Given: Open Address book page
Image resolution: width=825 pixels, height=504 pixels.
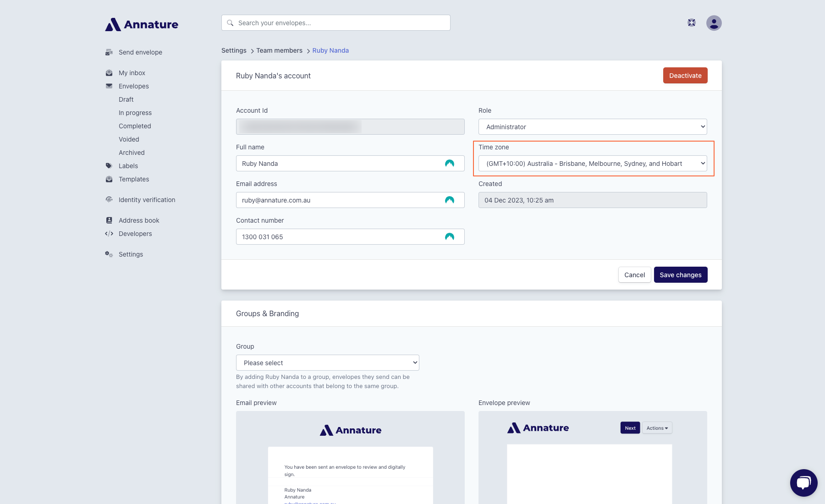Looking at the screenshot, I should [x=139, y=220].
